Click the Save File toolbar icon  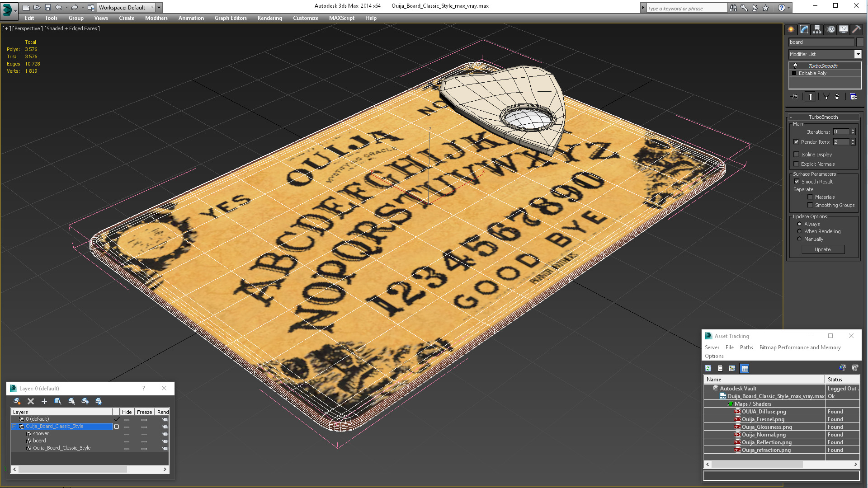[x=48, y=7]
